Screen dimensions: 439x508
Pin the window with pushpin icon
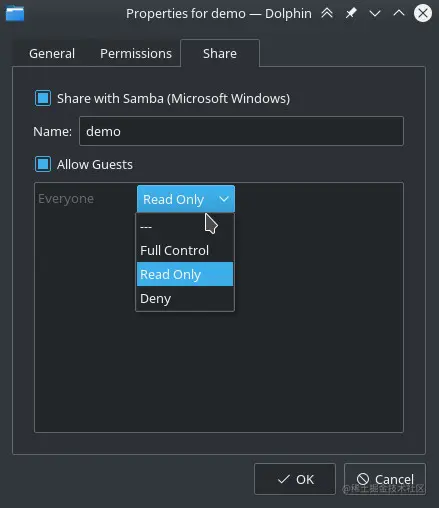[x=351, y=13]
